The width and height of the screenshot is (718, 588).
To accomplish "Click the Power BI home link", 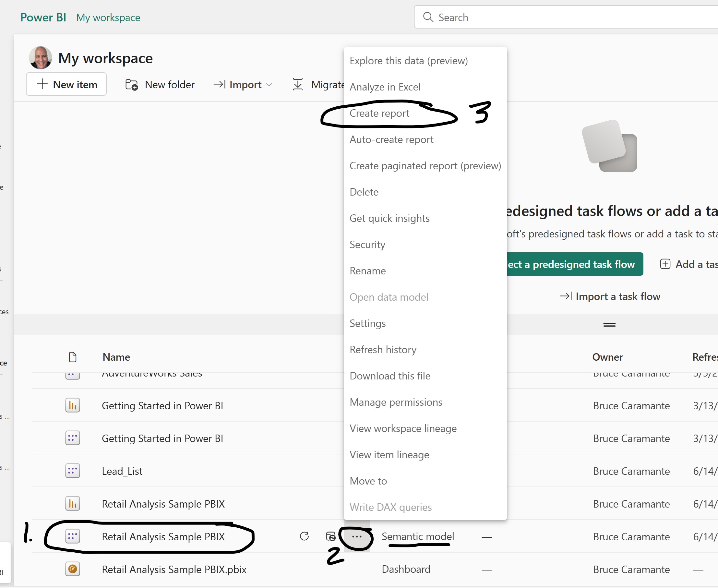I will pyautogui.click(x=43, y=17).
